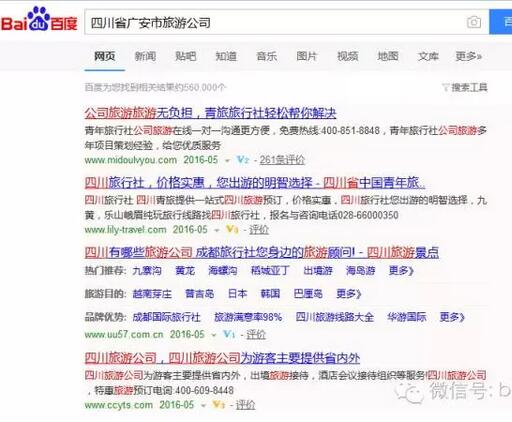512x422 pixels.
Task: Click the 旅游满意率98% link
Action: 248,317
